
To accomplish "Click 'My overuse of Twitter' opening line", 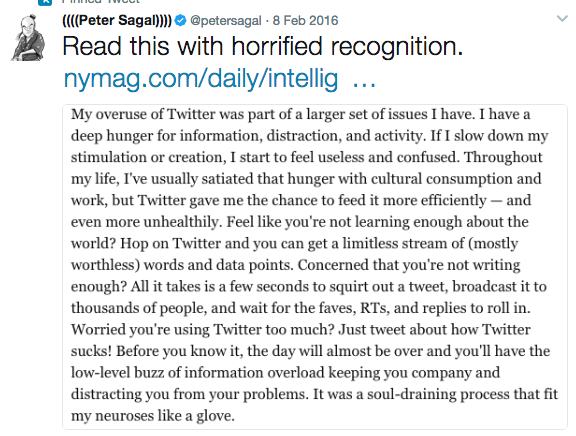I will 145,114.
